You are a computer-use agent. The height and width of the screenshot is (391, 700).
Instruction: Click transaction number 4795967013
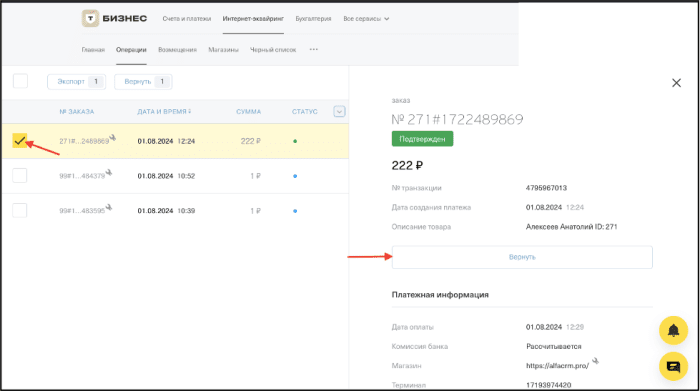(546, 188)
